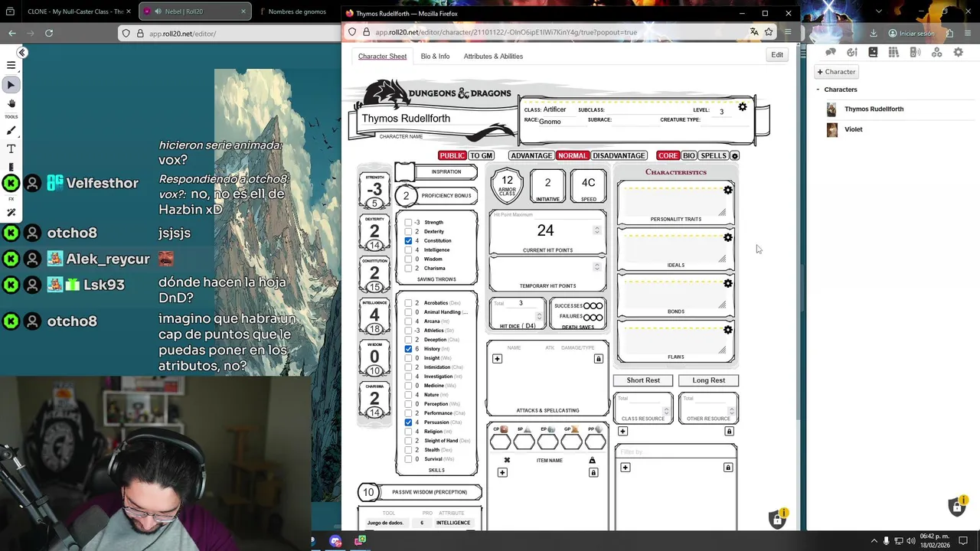Image resolution: width=980 pixels, height=551 pixels.
Task: Adjust other resource stepper
Action: click(731, 411)
